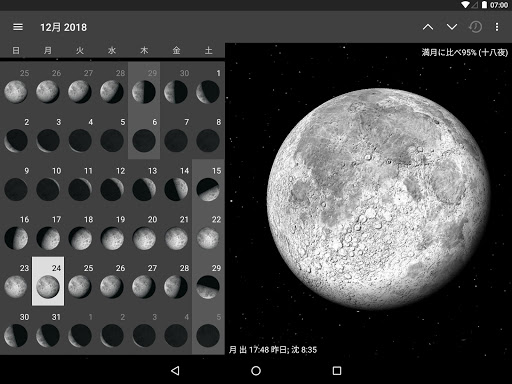
Task: Tap the 月 出 17:48 moonrise text
Action: click(273, 350)
